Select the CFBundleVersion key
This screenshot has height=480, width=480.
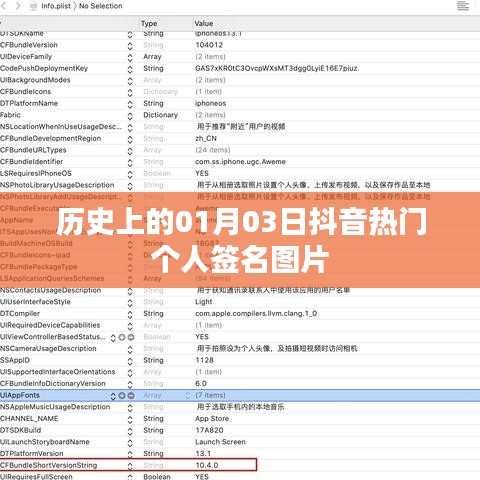point(29,45)
